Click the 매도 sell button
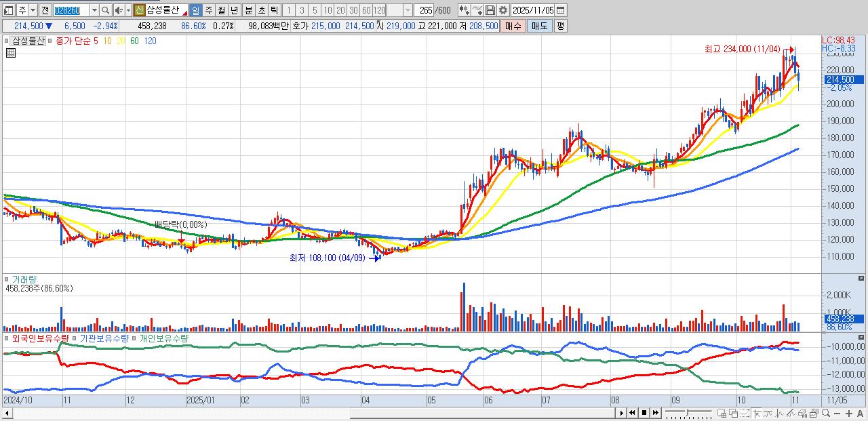Image resolution: width=868 pixels, height=421 pixels. [540, 26]
